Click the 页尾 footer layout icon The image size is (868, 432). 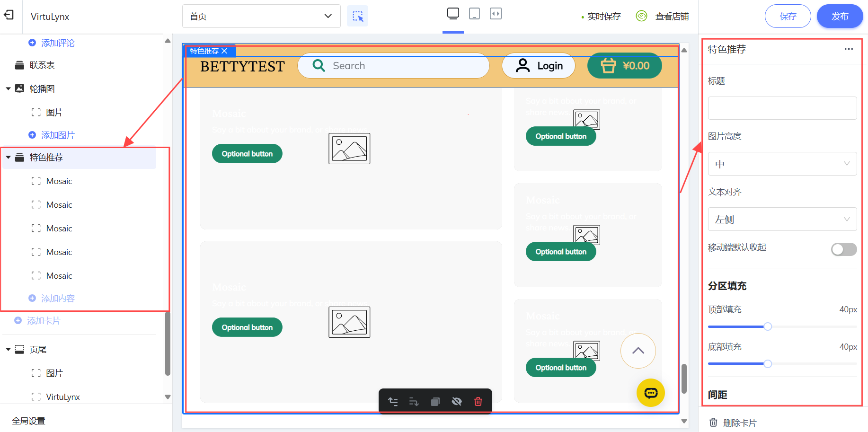click(19, 350)
